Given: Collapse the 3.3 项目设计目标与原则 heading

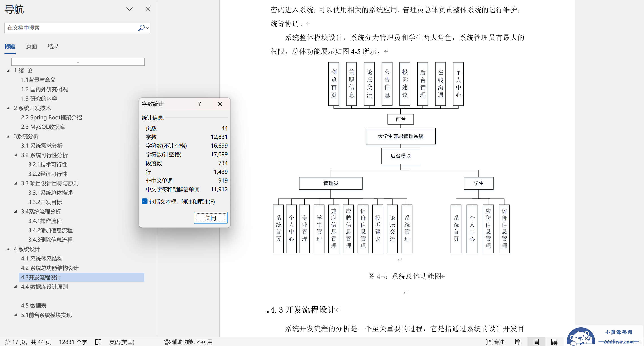Looking at the screenshot, I should pos(15,183).
